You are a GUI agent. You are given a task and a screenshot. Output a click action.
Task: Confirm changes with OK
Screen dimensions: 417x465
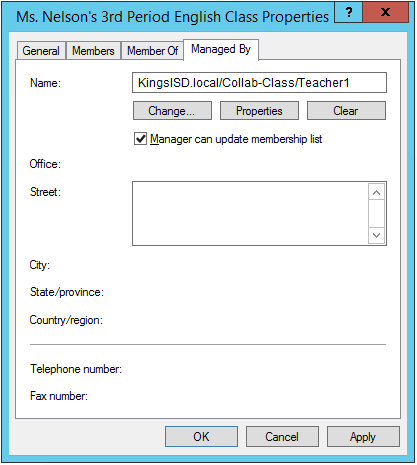pyautogui.click(x=201, y=437)
